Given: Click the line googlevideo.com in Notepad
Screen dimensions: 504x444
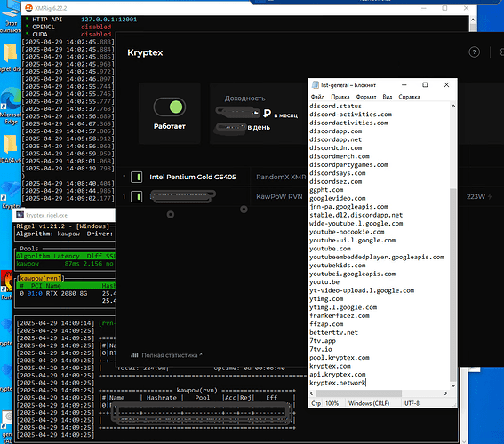Looking at the screenshot, I should click(x=338, y=198).
